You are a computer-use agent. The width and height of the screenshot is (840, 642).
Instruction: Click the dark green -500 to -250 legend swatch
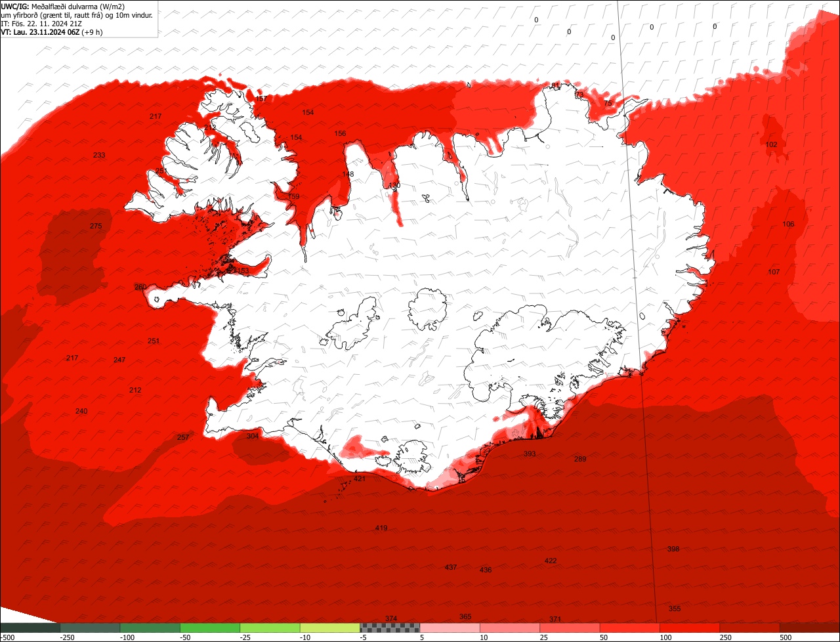point(30,628)
